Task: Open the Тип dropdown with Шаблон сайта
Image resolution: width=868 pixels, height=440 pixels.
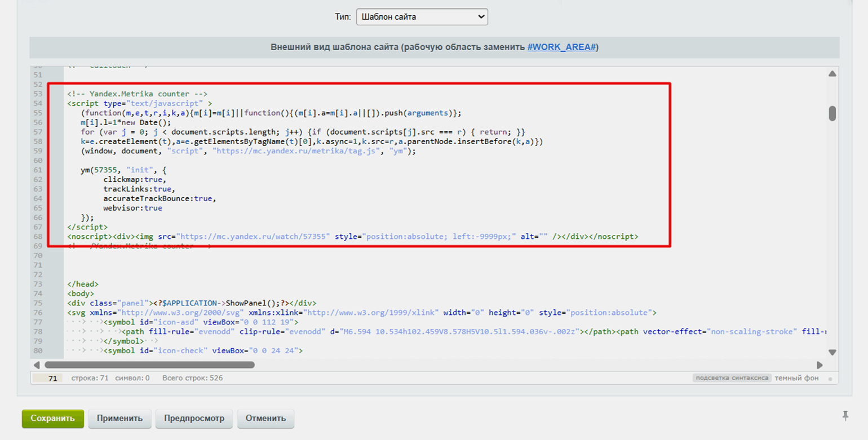Action: tap(422, 17)
